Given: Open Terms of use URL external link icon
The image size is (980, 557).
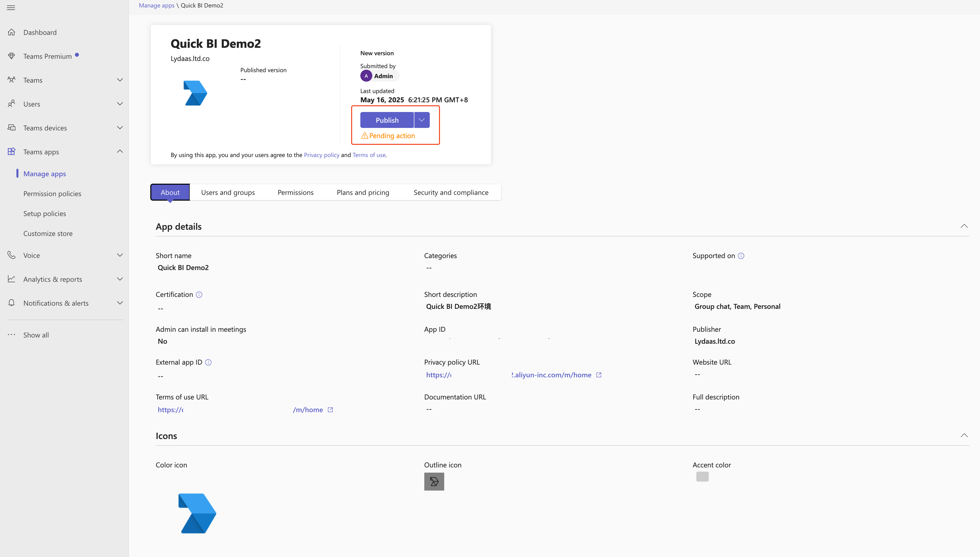Looking at the screenshot, I should click(x=330, y=410).
